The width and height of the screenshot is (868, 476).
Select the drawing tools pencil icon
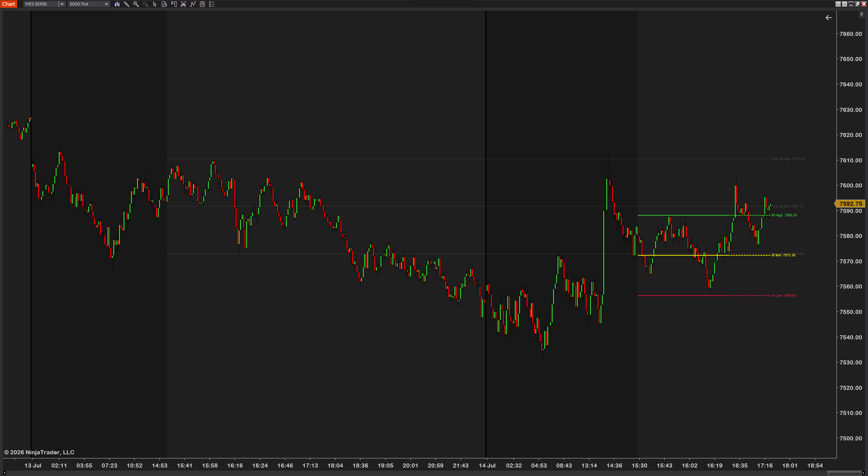tap(126, 4)
